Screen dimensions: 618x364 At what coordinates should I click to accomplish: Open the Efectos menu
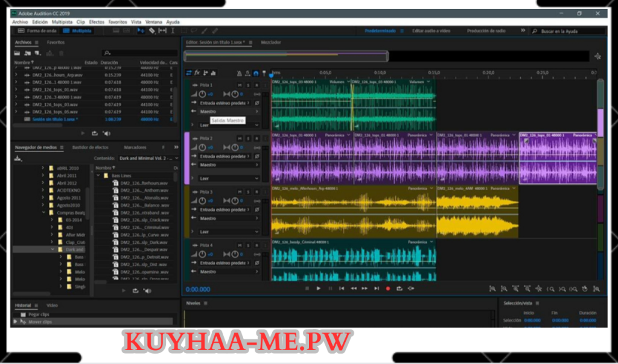point(97,22)
